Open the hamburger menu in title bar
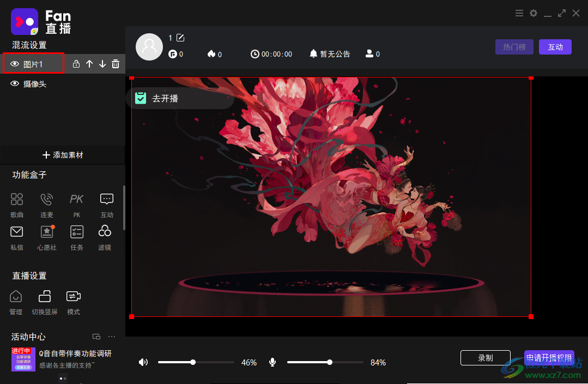Image resolution: width=588 pixels, height=384 pixels. [519, 13]
